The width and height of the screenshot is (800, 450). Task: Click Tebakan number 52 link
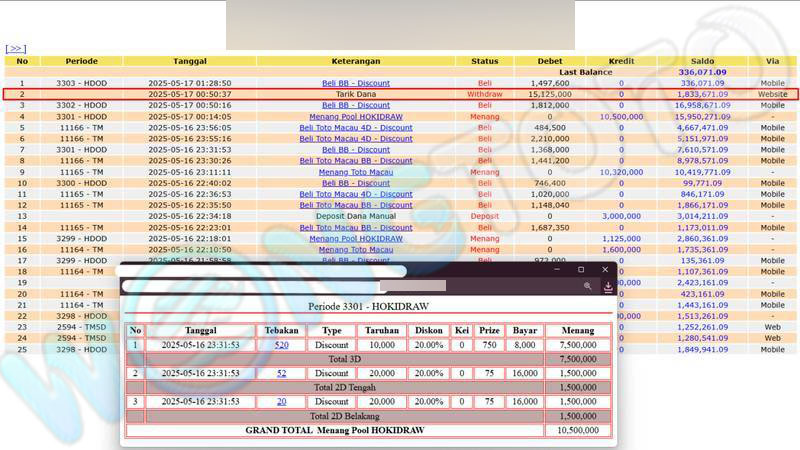[281, 373]
